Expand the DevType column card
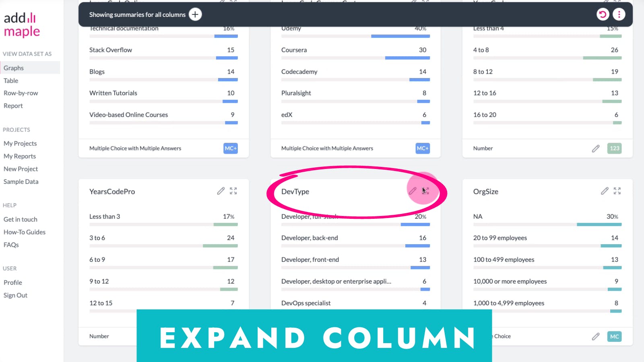Viewport: 644px width, 362px height. [x=425, y=191]
